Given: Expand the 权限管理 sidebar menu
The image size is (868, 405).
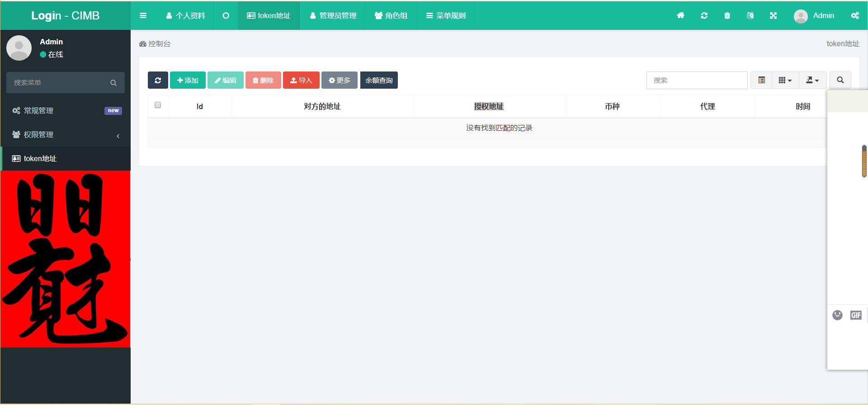Looking at the screenshot, I should tap(66, 134).
